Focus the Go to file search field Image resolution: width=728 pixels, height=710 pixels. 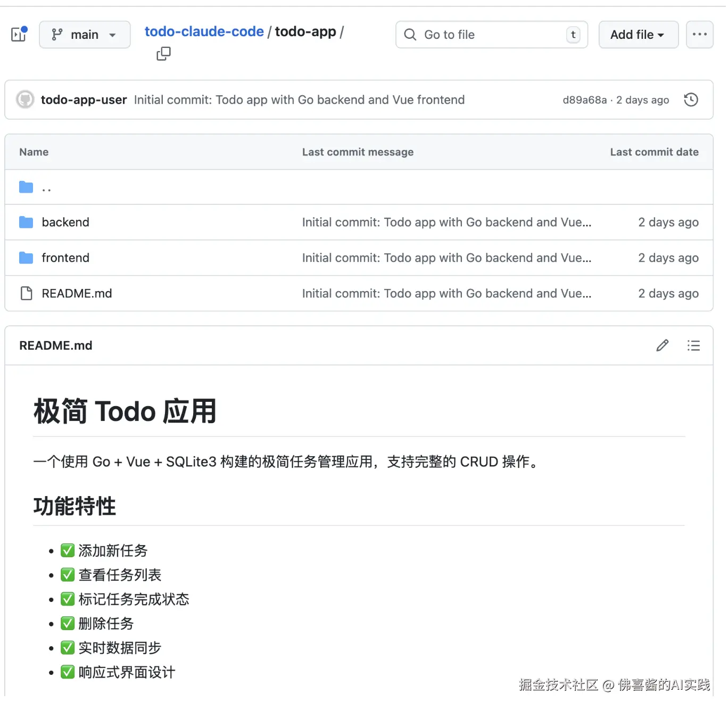492,35
